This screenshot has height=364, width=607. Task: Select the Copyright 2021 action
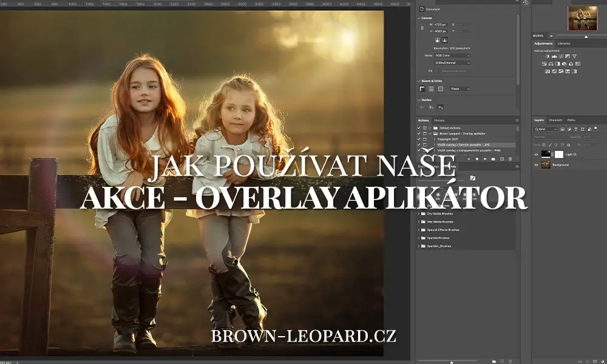(447, 139)
